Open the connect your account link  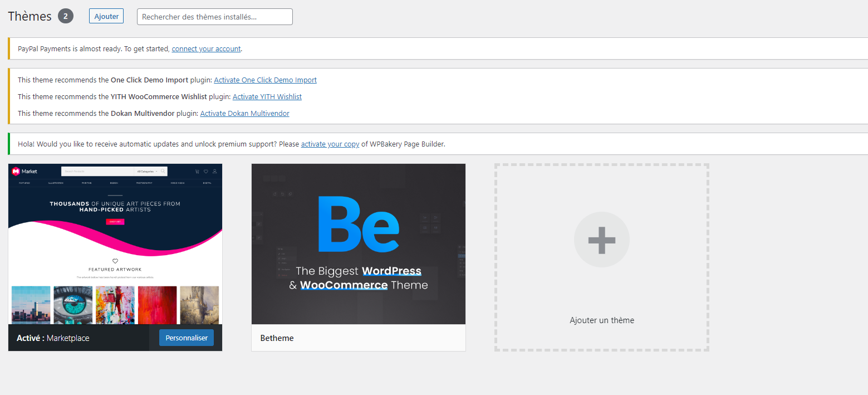(x=206, y=49)
